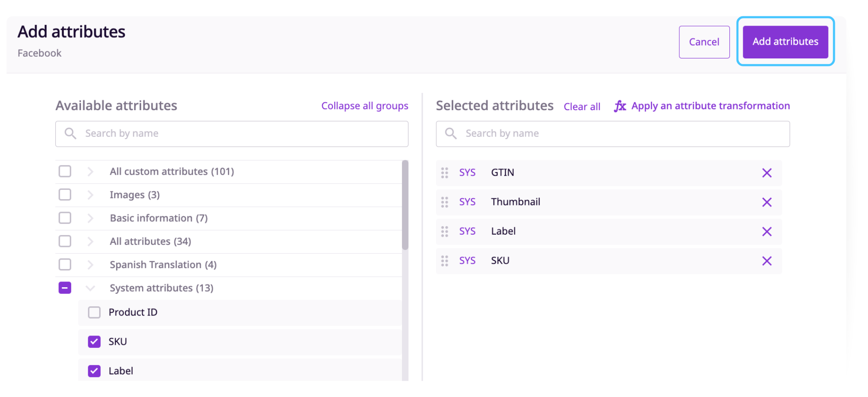
Task: Click the purple Add attributes button
Action: click(785, 42)
